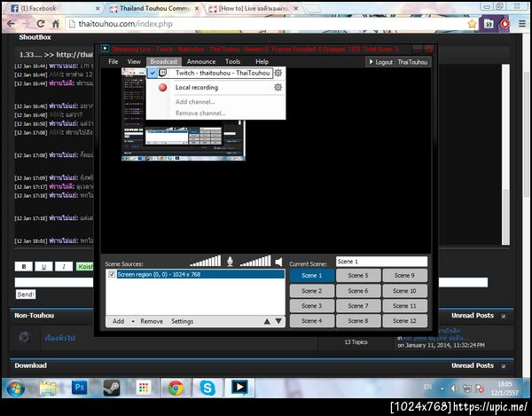Open Steam from the taskbar
This screenshot has width=532, height=416.
pos(112,388)
